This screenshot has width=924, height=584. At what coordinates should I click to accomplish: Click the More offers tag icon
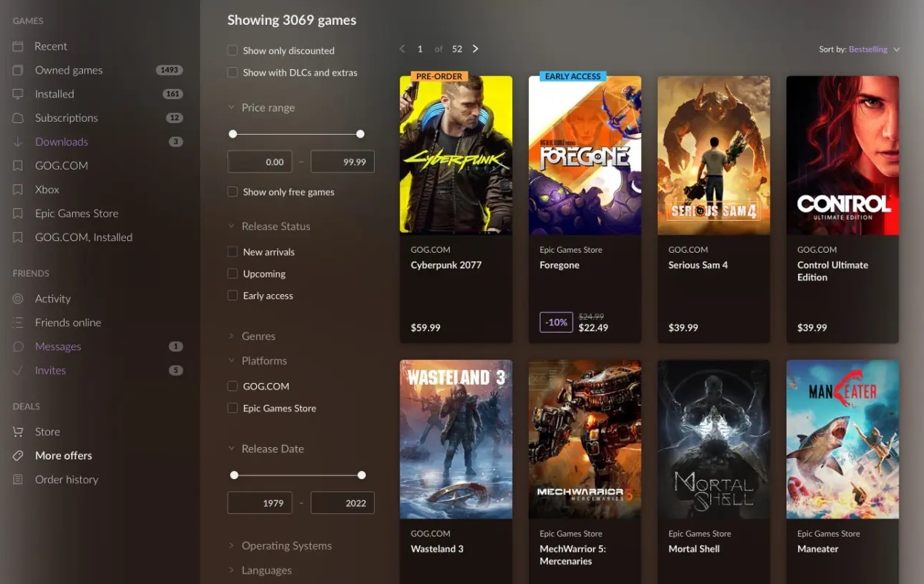tap(18, 456)
